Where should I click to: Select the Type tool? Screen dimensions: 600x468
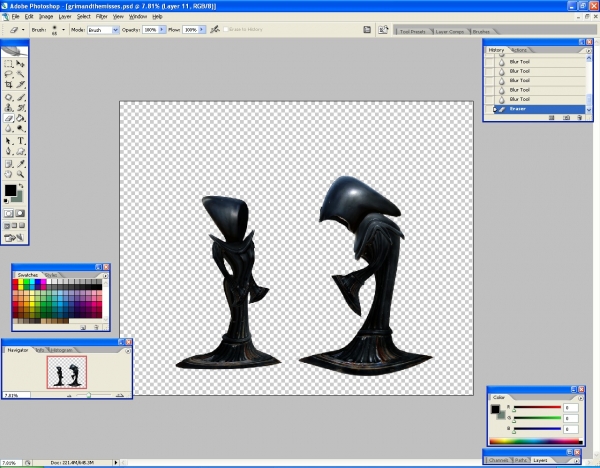[20, 141]
